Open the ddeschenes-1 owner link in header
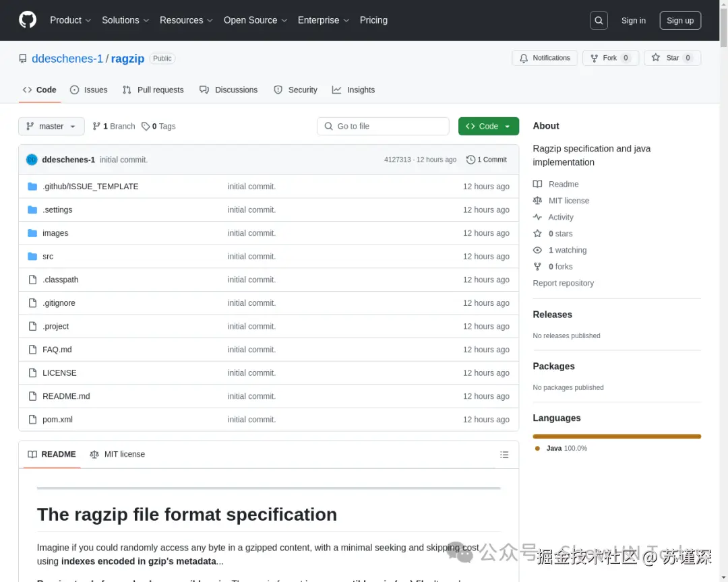The width and height of the screenshot is (728, 582). tap(67, 59)
